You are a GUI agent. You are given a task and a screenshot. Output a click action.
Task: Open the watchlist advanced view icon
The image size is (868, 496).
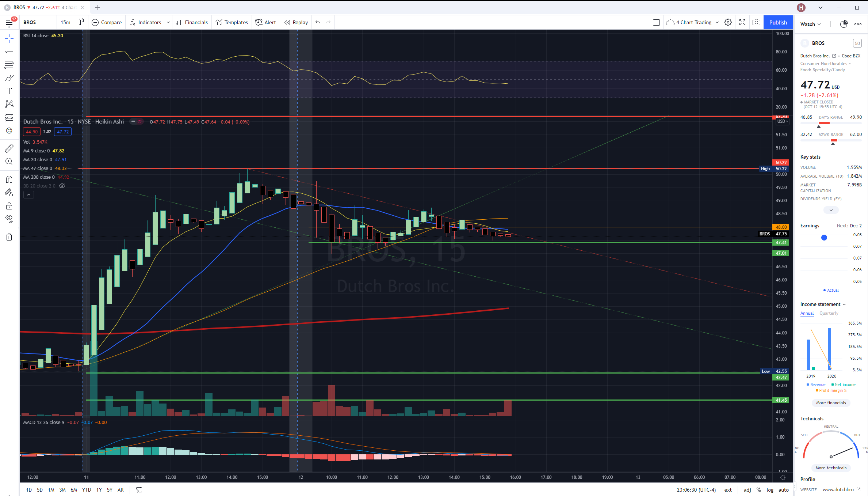pyautogui.click(x=844, y=24)
